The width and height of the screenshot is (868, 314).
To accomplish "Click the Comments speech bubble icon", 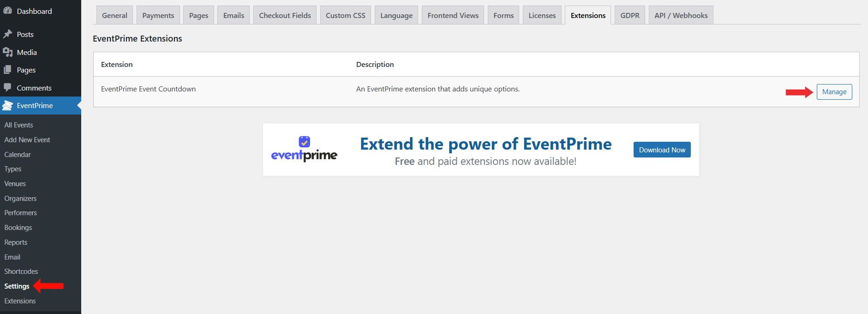I will [7, 88].
